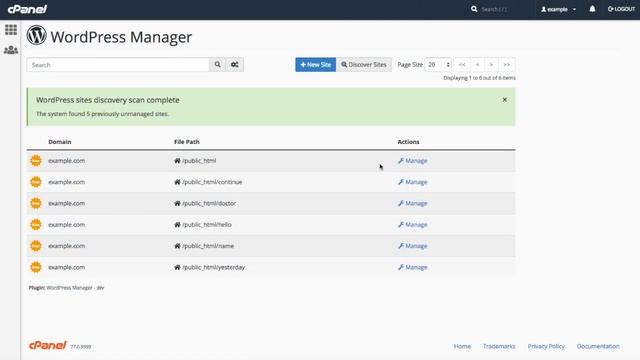Viewport: 640px width, 360px height.
Task: Click the top bar search icon
Action: pos(474,9)
